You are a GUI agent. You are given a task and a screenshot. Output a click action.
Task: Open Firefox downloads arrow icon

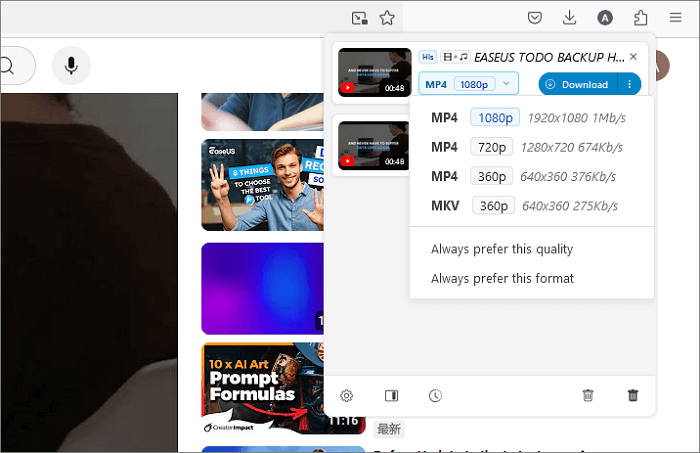click(x=569, y=17)
